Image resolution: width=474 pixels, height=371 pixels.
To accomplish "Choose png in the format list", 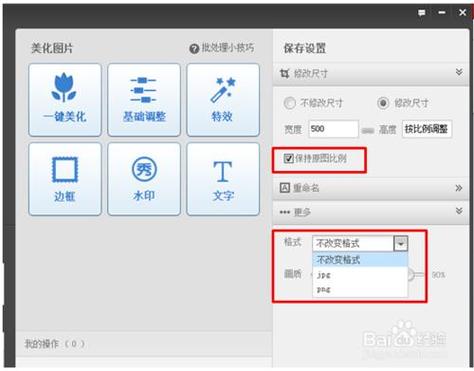I will point(360,289).
